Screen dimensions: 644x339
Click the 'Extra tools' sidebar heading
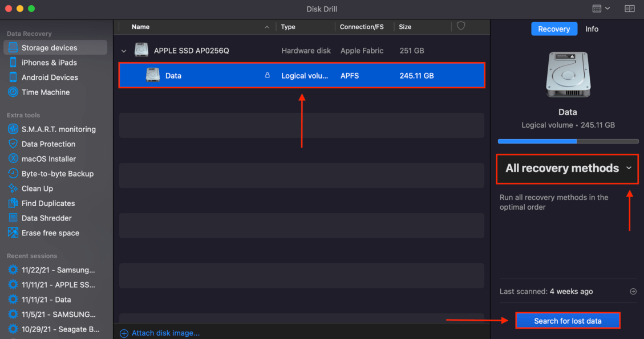[23, 115]
